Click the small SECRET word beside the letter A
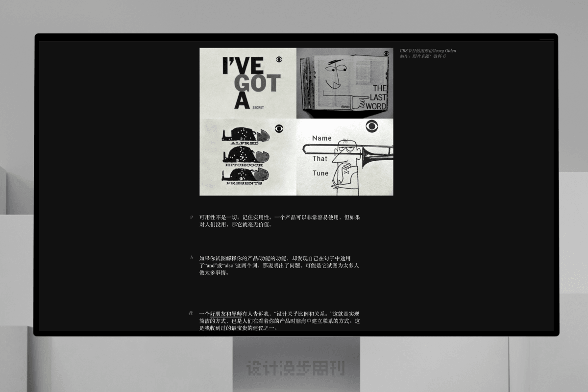Viewport: 588px width, 392px height. pos(258,107)
